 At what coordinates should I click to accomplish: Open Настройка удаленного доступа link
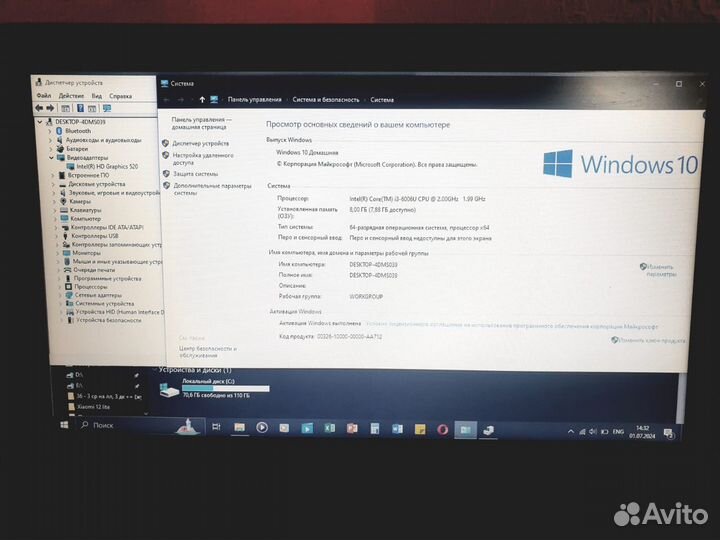(x=202, y=159)
